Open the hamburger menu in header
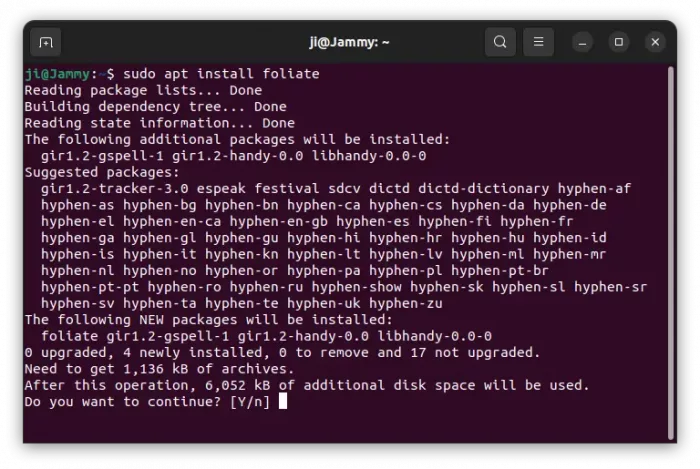700x469 pixels. tap(538, 42)
